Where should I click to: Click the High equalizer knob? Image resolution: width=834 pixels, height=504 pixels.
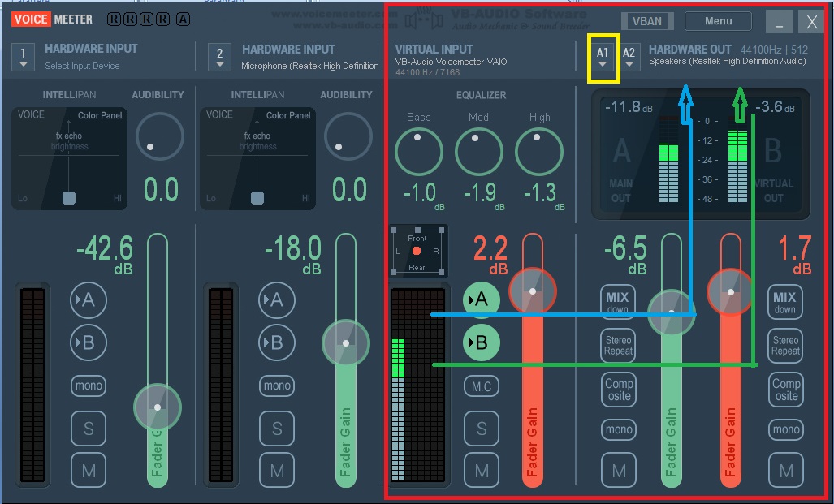[x=538, y=152]
